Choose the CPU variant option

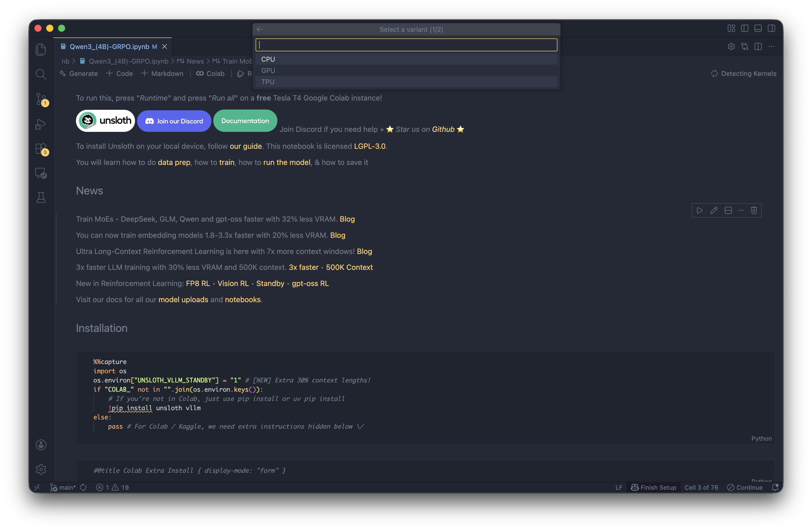tap(268, 59)
